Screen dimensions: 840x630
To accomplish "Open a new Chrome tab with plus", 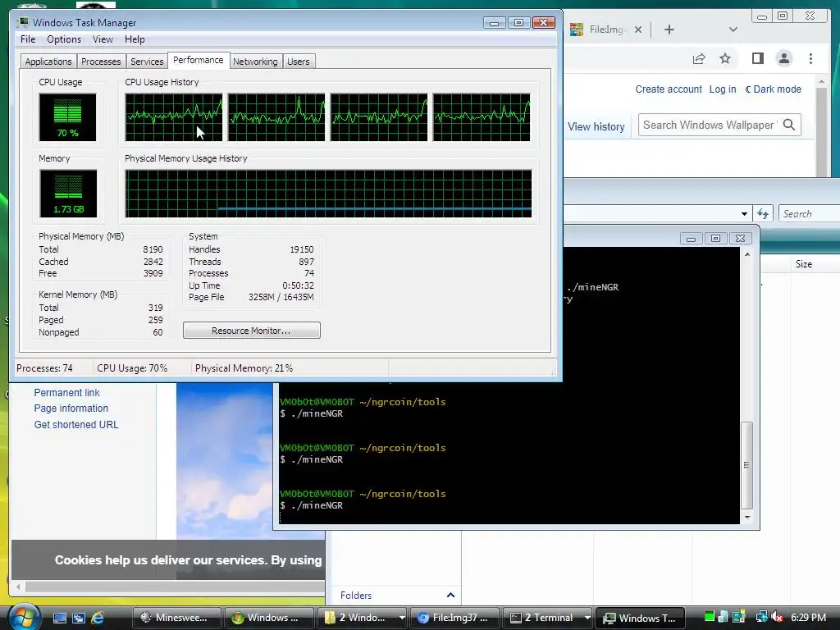I will pos(669,30).
